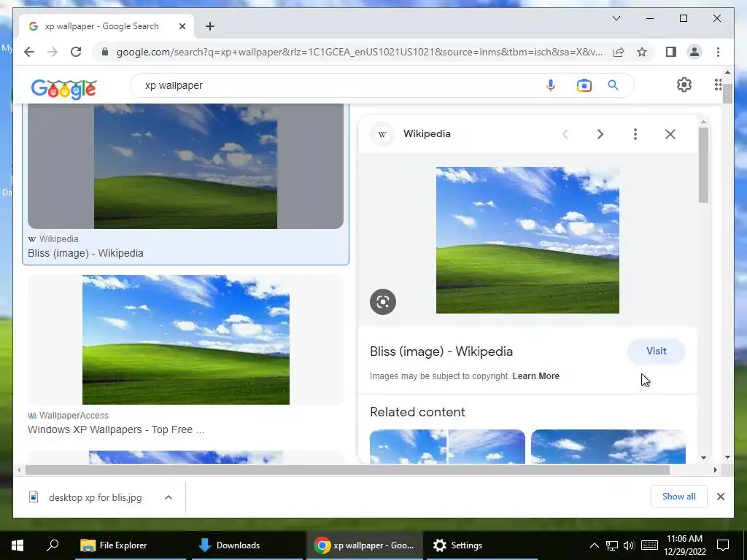Open more options in Wikipedia preview panel
747x560 pixels.
[x=635, y=134]
